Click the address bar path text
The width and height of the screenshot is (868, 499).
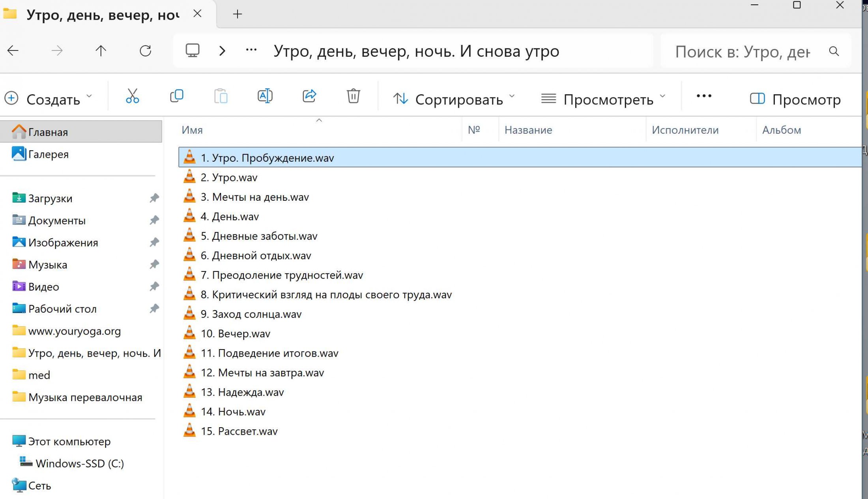pos(416,51)
